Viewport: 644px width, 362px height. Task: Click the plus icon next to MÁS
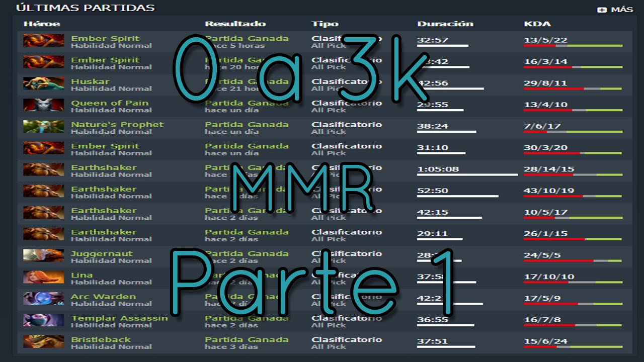pyautogui.click(x=602, y=10)
